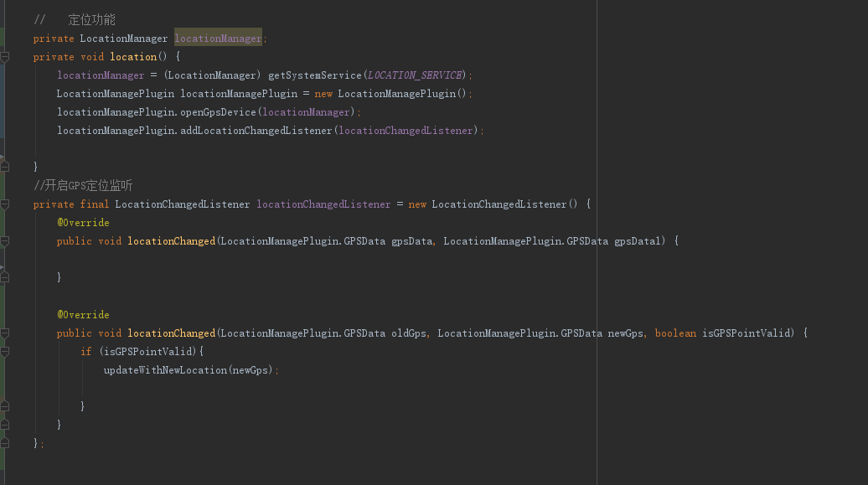Collapse the if (isGPSPointValid) block
The width and height of the screenshot is (868, 485).
4,352
